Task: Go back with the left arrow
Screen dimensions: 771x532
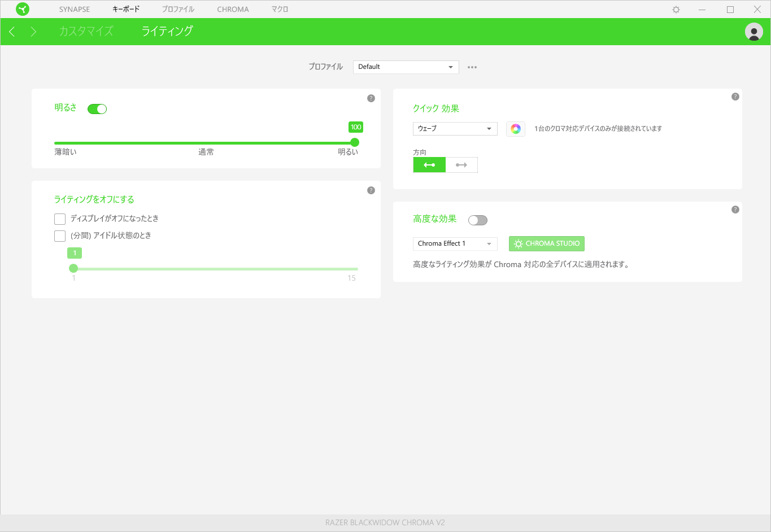Action: 12,32
